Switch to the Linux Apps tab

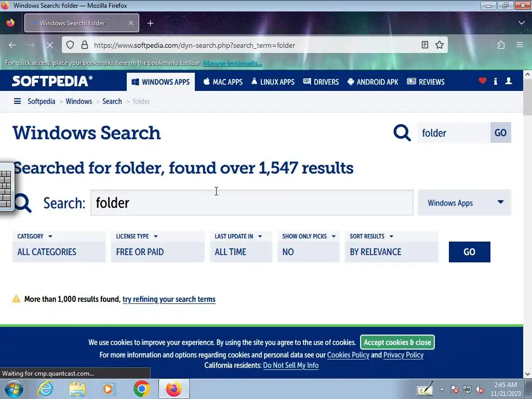click(273, 82)
